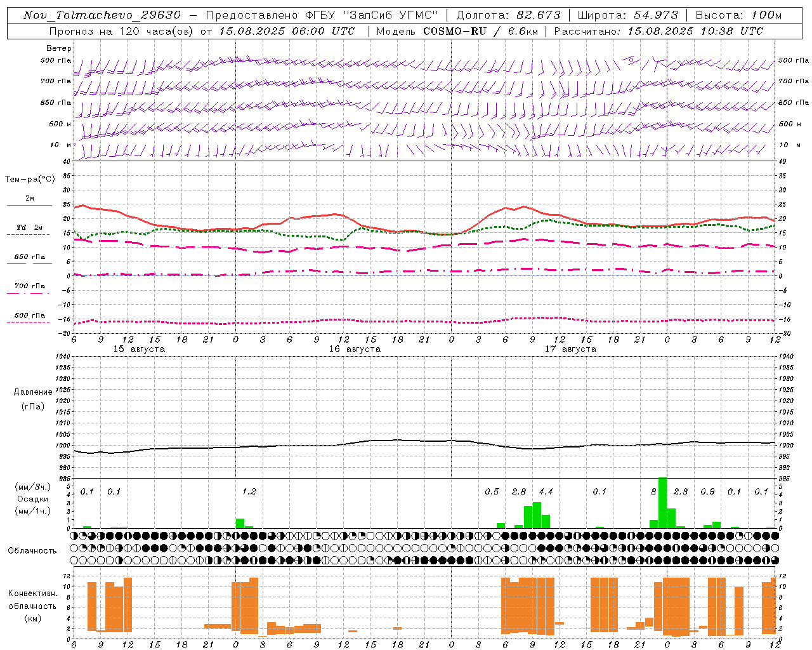
Task: Click the station name Nov_Tolmachevo_29630
Action: (x=102, y=15)
